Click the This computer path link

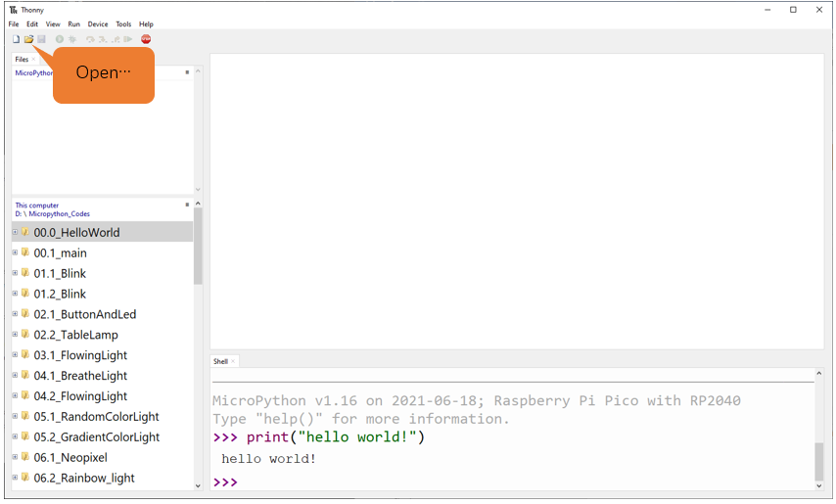click(37, 206)
